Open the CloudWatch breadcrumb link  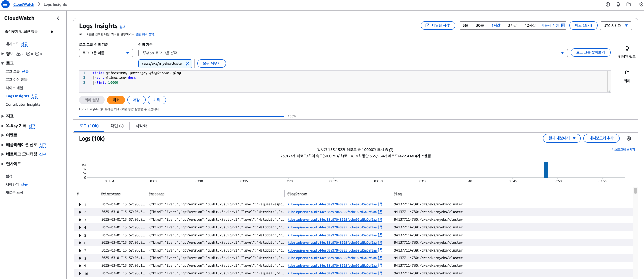tap(24, 4)
